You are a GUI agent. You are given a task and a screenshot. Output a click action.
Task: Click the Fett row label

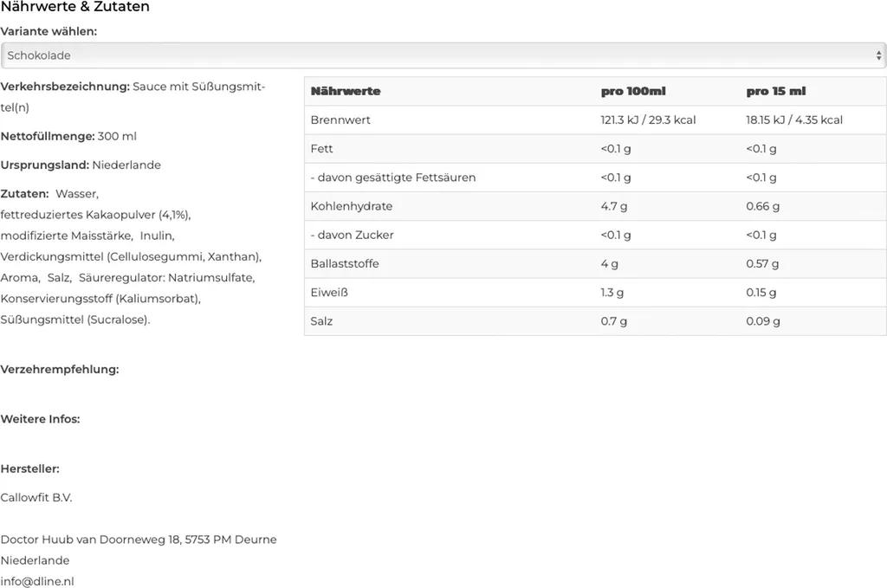click(x=321, y=149)
